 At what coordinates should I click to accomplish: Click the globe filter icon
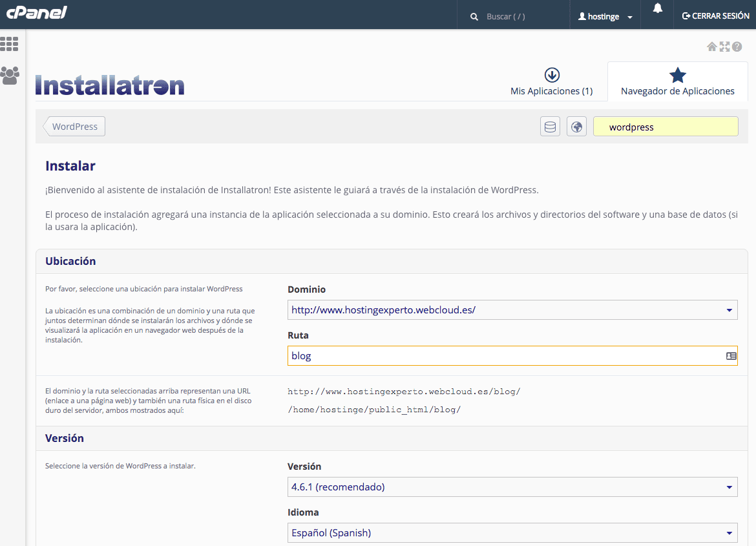(x=576, y=127)
